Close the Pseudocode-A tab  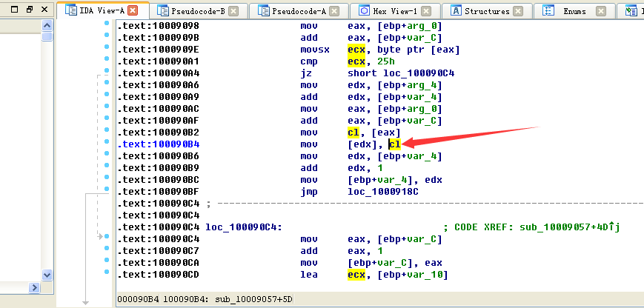[x=334, y=11]
